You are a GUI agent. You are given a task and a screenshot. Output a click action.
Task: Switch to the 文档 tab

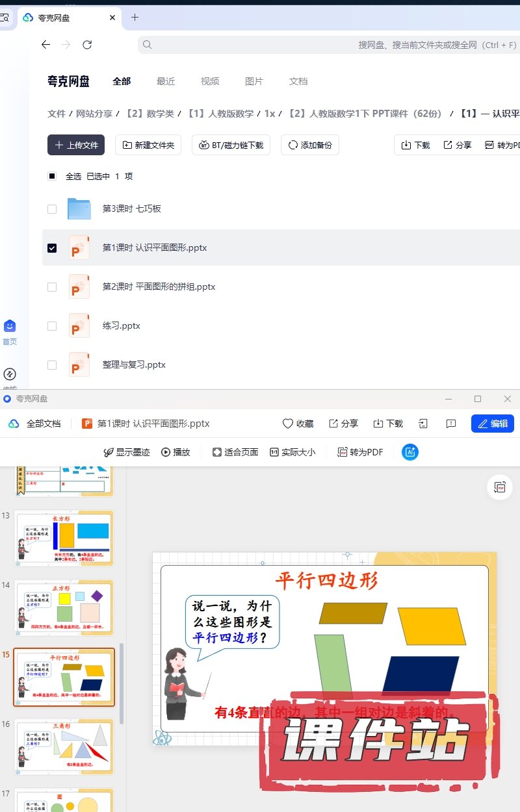point(298,81)
